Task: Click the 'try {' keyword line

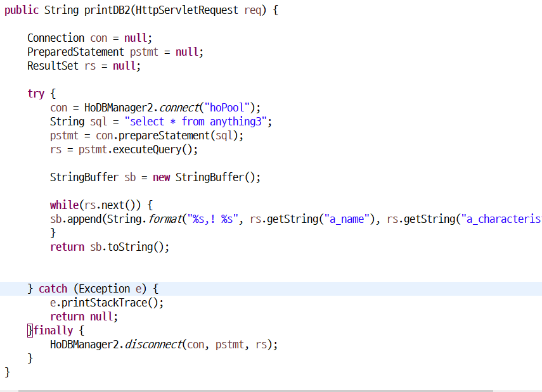Action: click(41, 94)
